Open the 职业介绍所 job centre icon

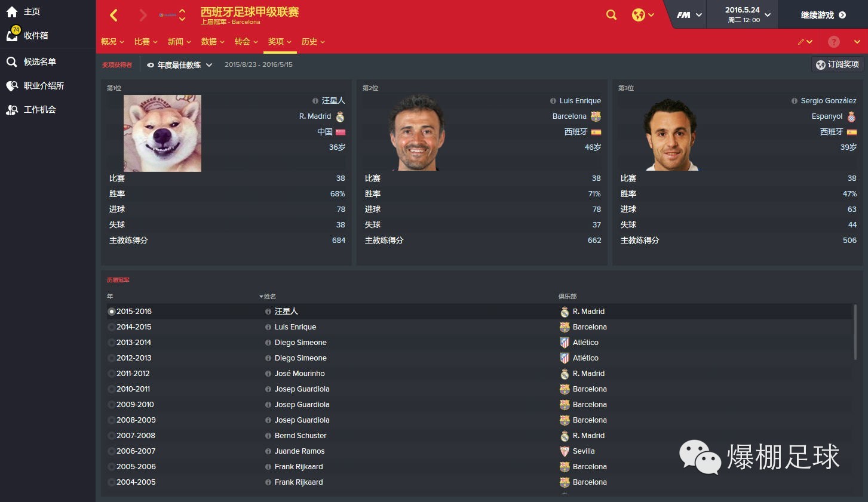[12, 86]
